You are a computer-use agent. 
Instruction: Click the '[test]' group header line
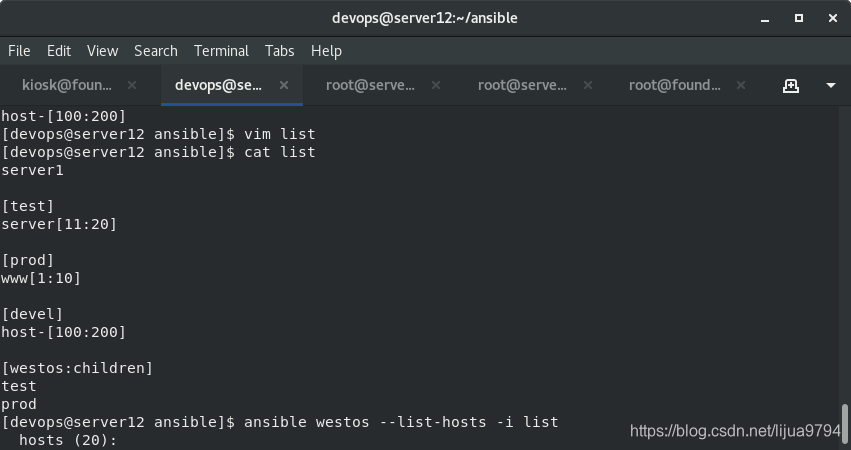28,206
